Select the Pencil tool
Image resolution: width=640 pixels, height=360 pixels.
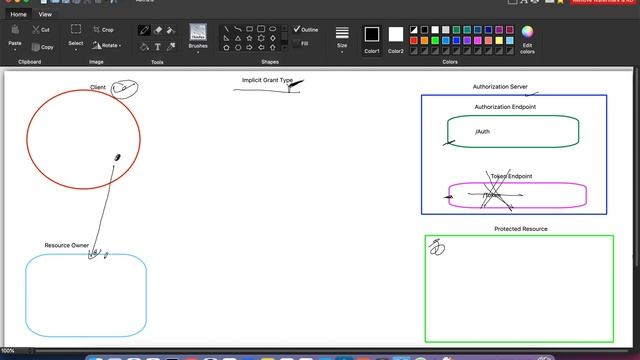pyautogui.click(x=144, y=30)
